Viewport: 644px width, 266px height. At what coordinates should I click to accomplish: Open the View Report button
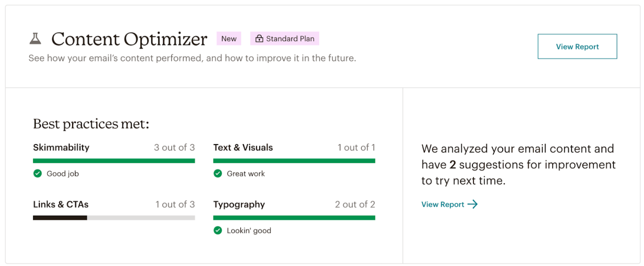pyautogui.click(x=577, y=46)
